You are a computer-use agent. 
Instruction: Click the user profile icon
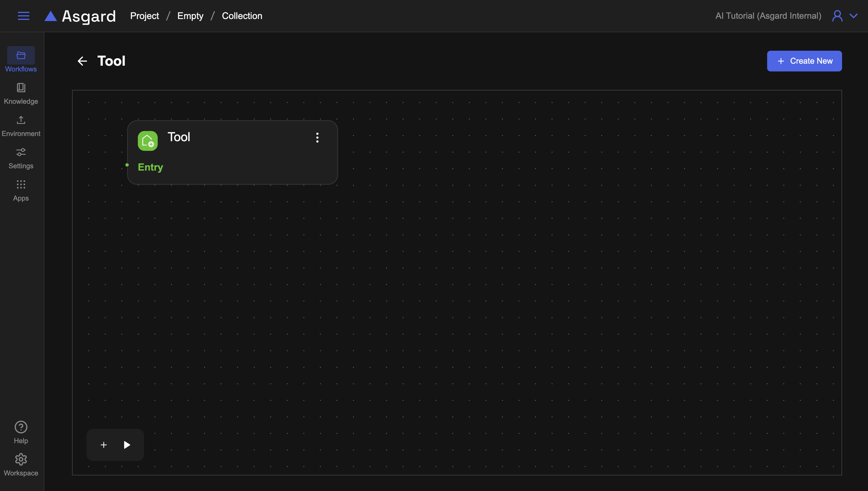pyautogui.click(x=837, y=16)
